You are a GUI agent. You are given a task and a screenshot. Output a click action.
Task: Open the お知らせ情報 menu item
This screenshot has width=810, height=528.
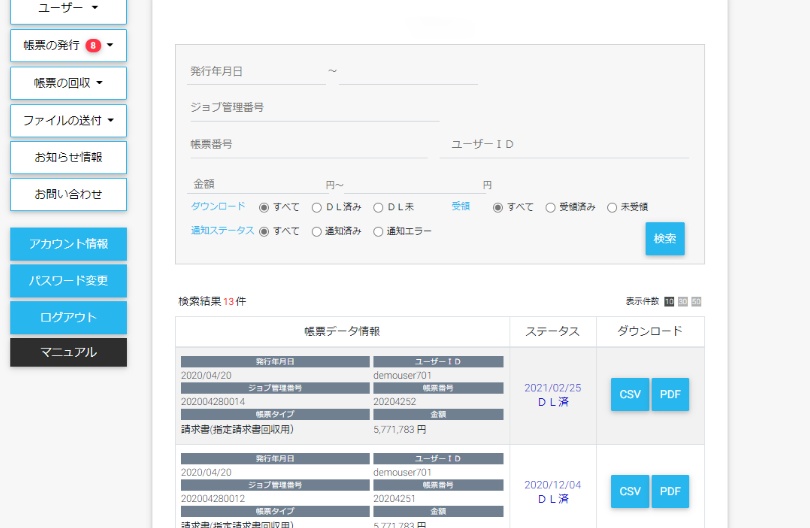[68, 157]
